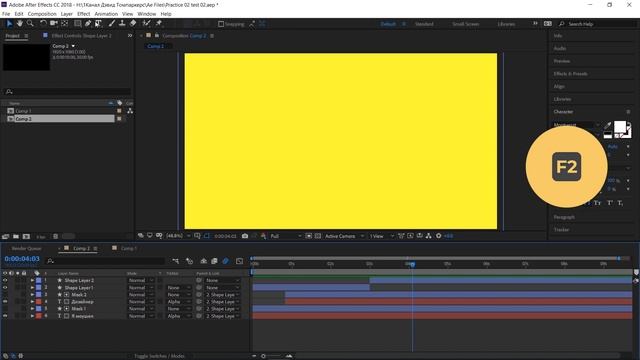Create new folder icon in Project panel
The image size is (640, 360).
(16, 236)
